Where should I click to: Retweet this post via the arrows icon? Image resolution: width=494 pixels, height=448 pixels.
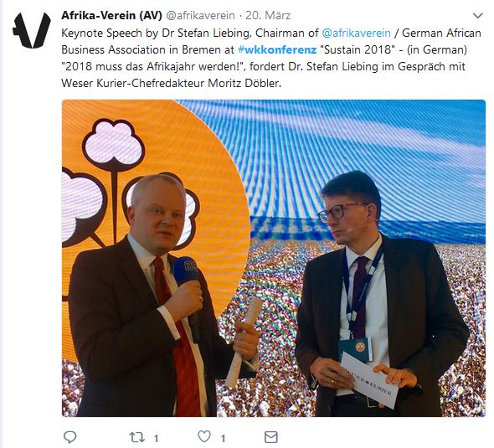point(137,437)
